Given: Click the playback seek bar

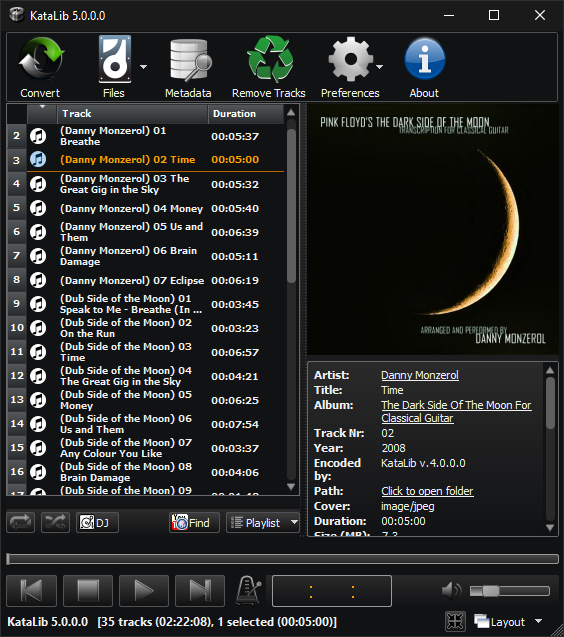Looking at the screenshot, I should point(282,559).
